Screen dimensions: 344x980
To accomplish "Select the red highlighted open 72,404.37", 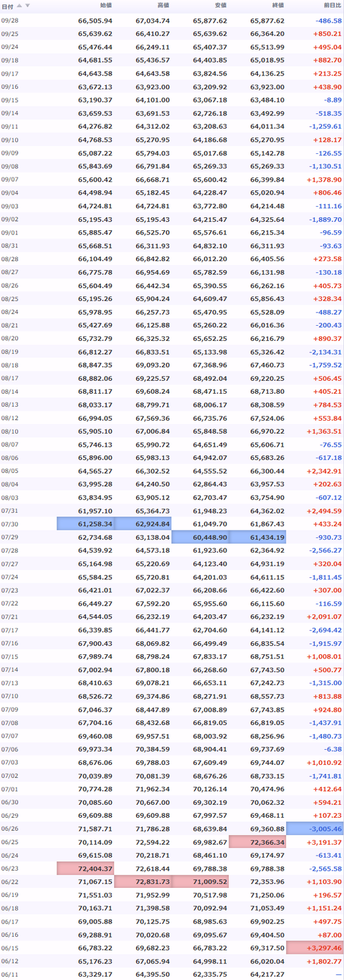I will coord(85,869).
